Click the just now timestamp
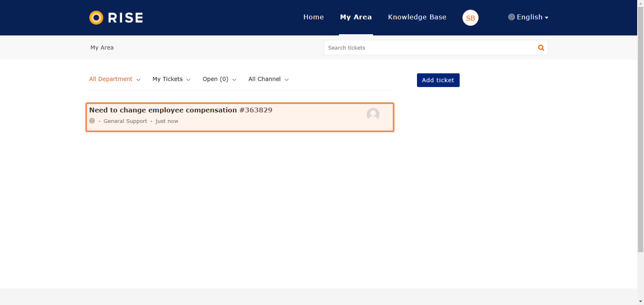 pos(167,121)
